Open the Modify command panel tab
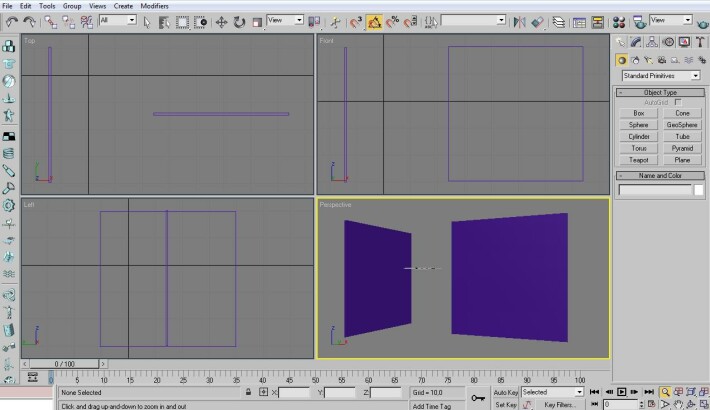 [636, 42]
